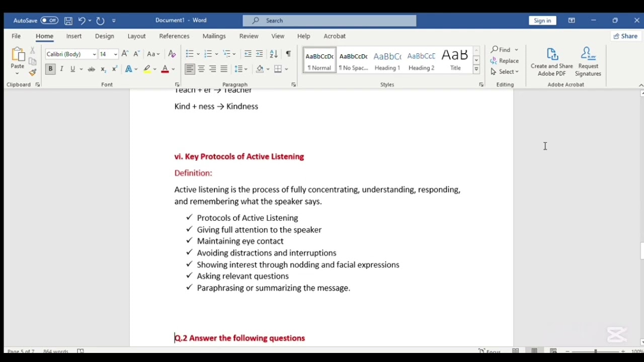The width and height of the screenshot is (644, 362).
Task: Open font color dropdown arrow
Action: tap(173, 69)
